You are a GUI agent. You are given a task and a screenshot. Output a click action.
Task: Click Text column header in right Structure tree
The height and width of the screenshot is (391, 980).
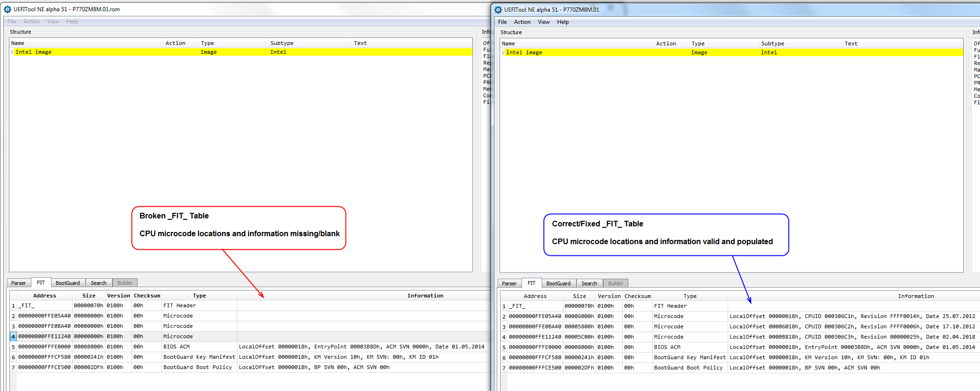902,43
